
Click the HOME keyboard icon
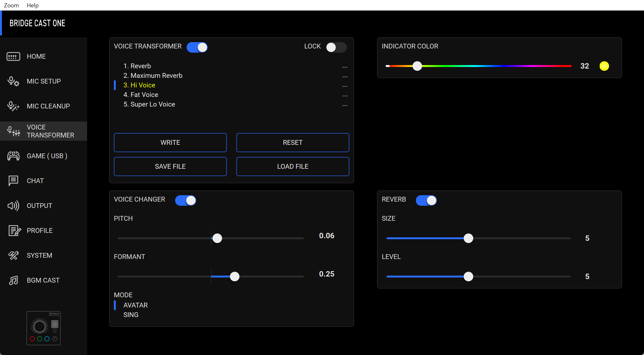coord(13,56)
